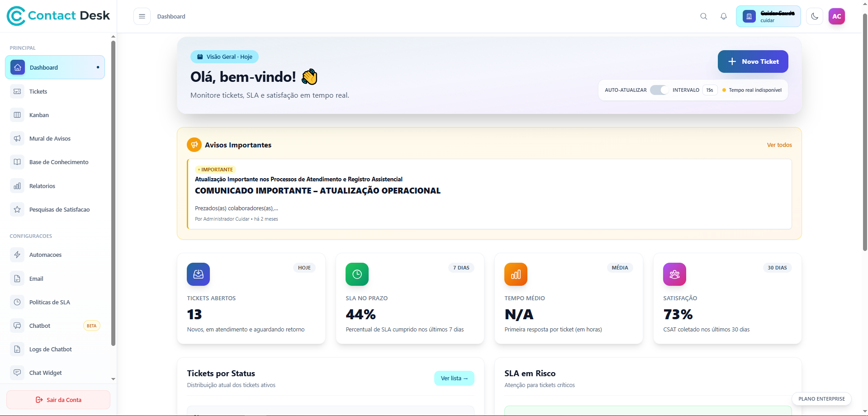
Task: Open the cuidar organization selector
Action: coord(768,16)
